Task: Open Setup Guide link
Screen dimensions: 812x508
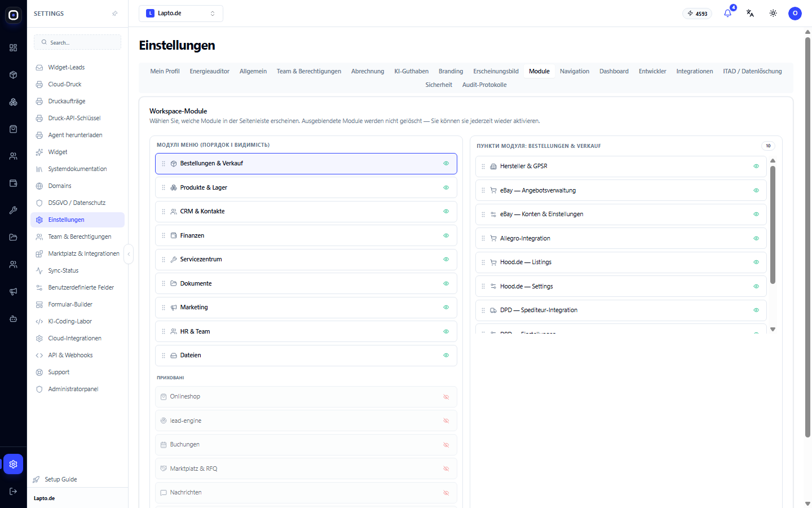Action: 61,479
